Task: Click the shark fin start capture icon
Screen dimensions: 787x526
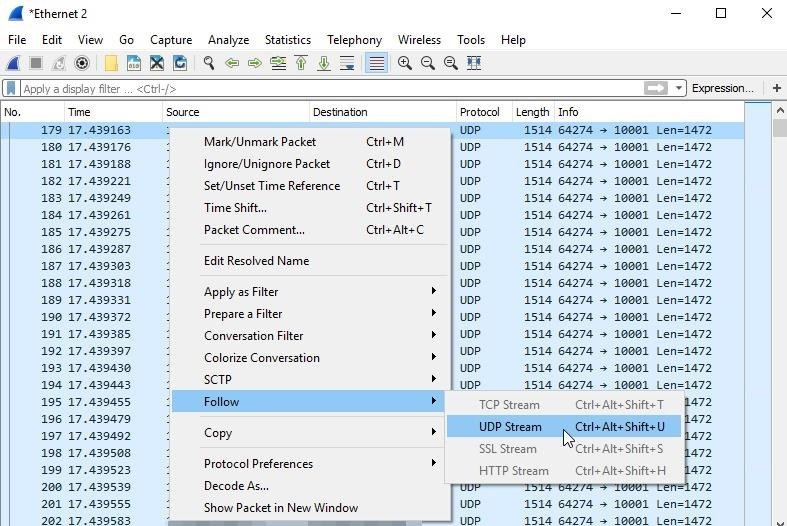Action: click(13, 63)
